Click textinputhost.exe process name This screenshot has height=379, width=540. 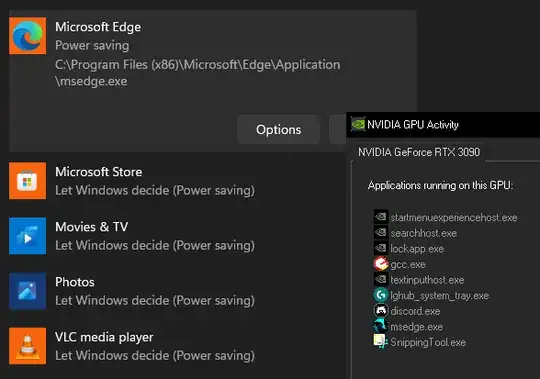[427, 280]
